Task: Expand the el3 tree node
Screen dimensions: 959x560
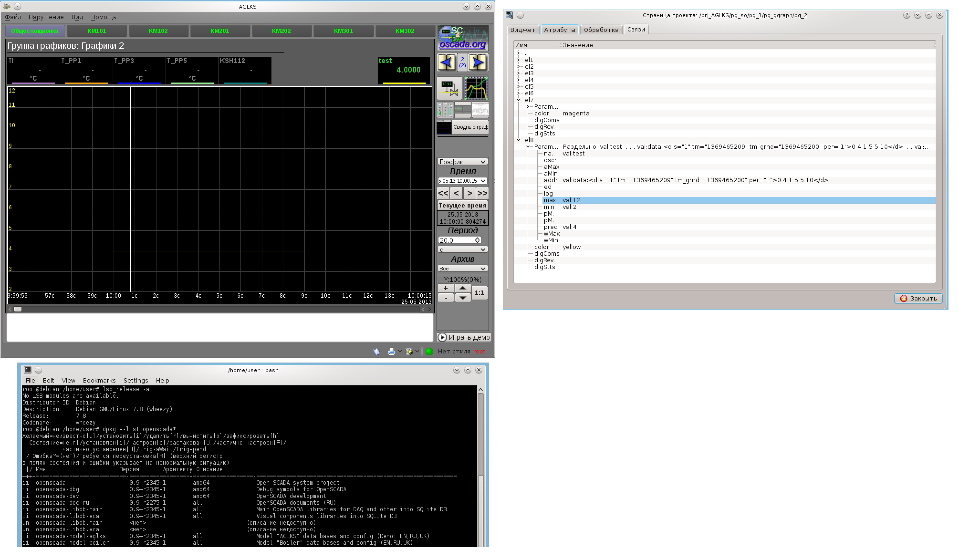Action: pyautogui.click(x=519, y=73)
